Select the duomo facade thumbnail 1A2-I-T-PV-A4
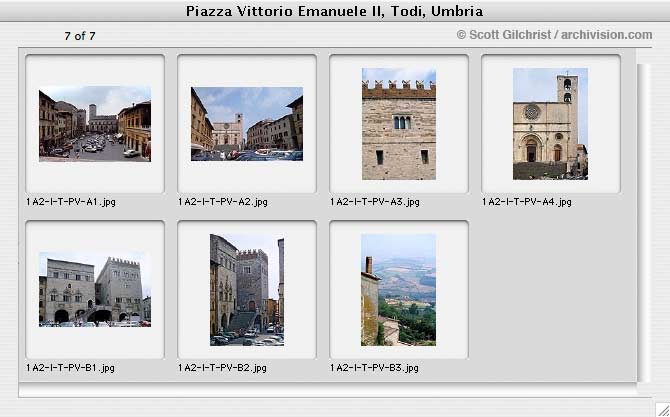Screen dimensions: 670x417 (550, 124)
